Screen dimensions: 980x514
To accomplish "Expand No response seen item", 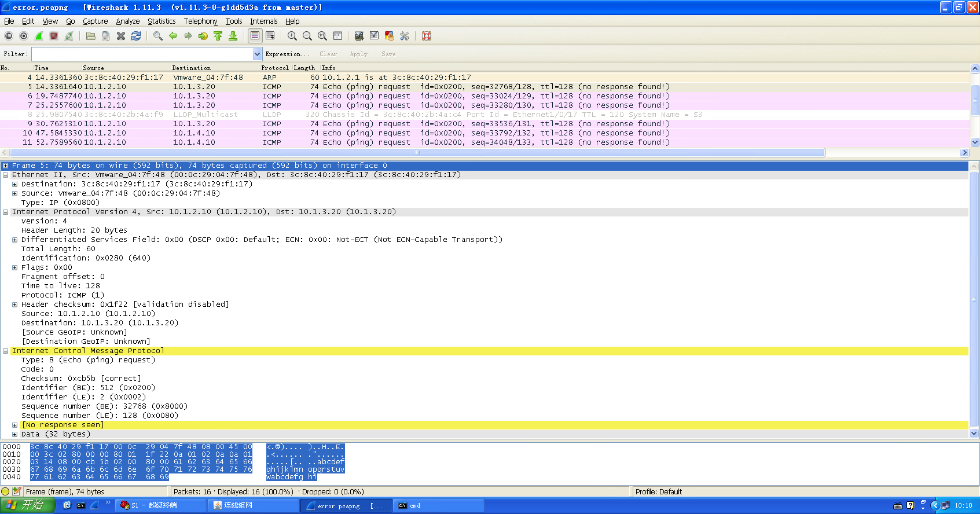I will tap(14, 425).
